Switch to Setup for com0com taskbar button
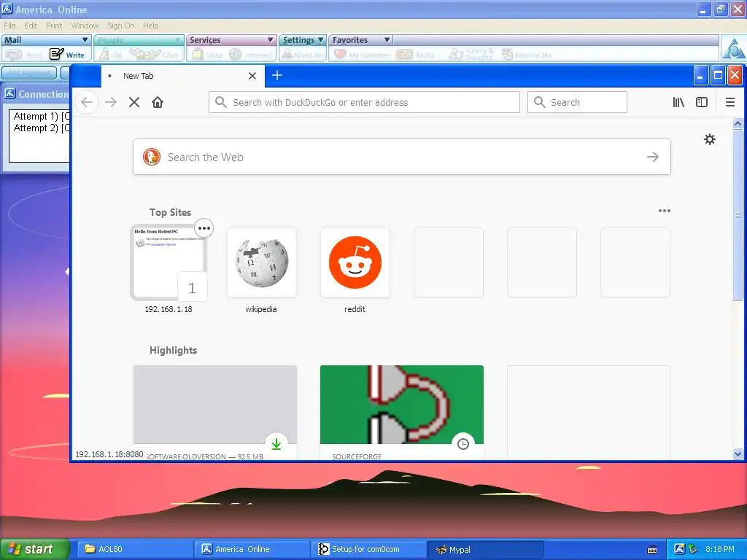Image resolution: width=747 pixels, height=560 pixels. click(368, 549)
